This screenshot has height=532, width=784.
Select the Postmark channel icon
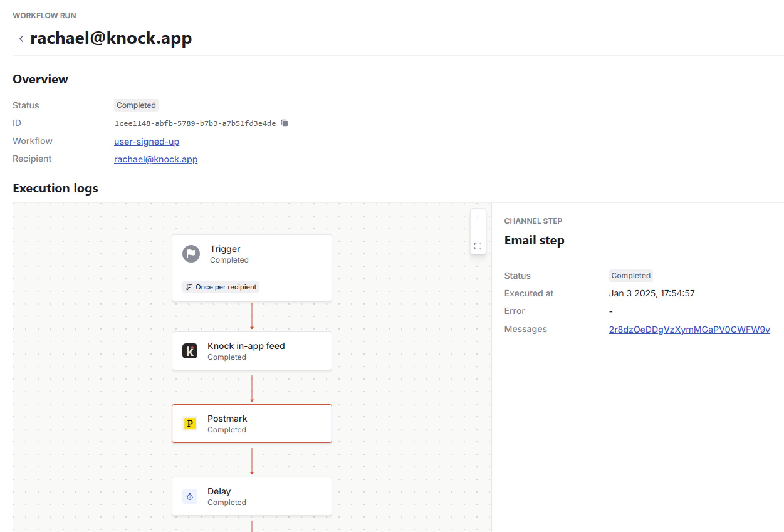[190, 424]
